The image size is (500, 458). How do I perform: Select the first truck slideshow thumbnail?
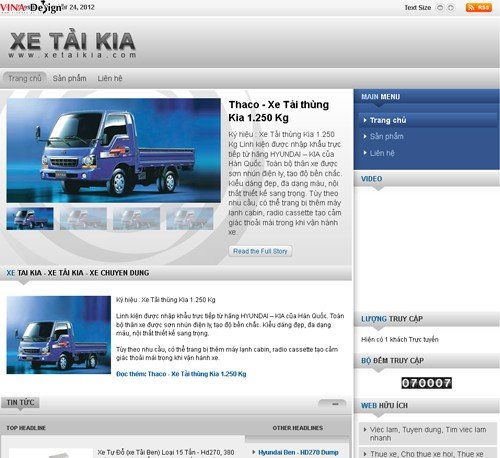[30, 219]
